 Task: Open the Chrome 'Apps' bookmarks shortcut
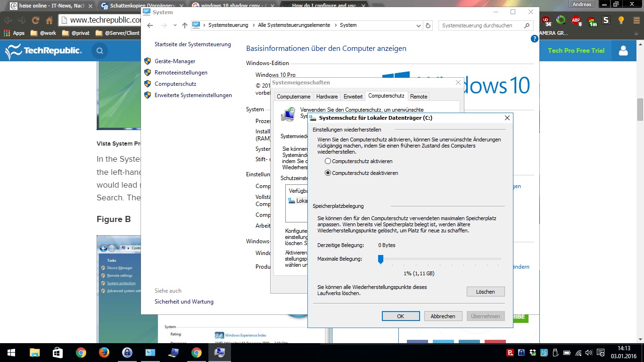pos(14,33)
